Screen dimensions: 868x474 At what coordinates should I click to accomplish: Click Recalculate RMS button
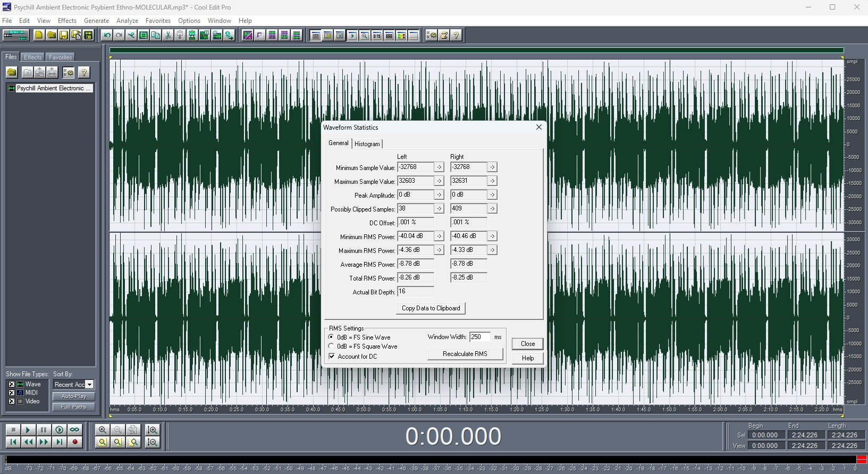tap(465, 354)
